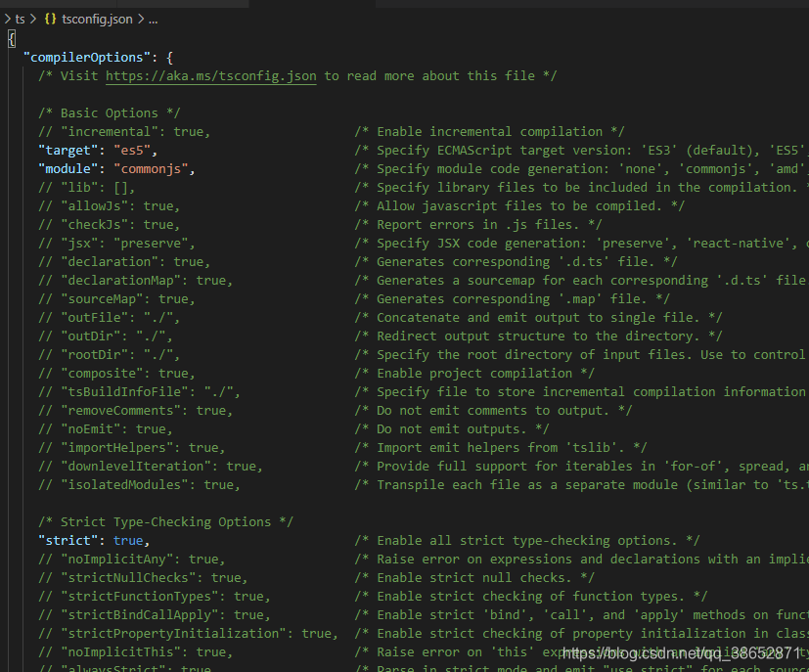Click the commented "strictFunctionTypes" option
Image resolution: width=809 pixels, height=672 pixels.
pos(155,596)
